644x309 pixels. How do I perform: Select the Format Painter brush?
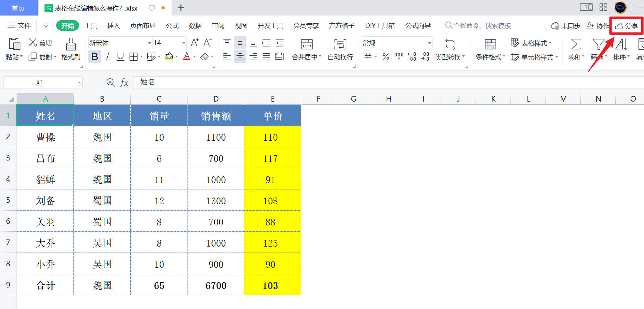click(71, 44)
